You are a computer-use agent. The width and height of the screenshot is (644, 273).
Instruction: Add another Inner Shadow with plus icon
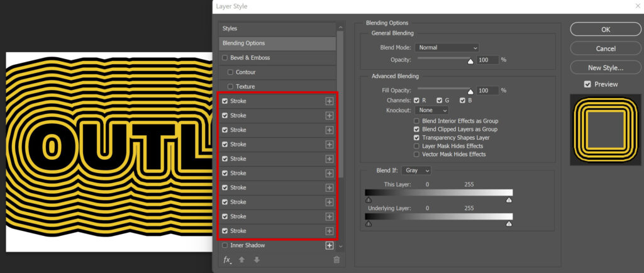(330, 245)
